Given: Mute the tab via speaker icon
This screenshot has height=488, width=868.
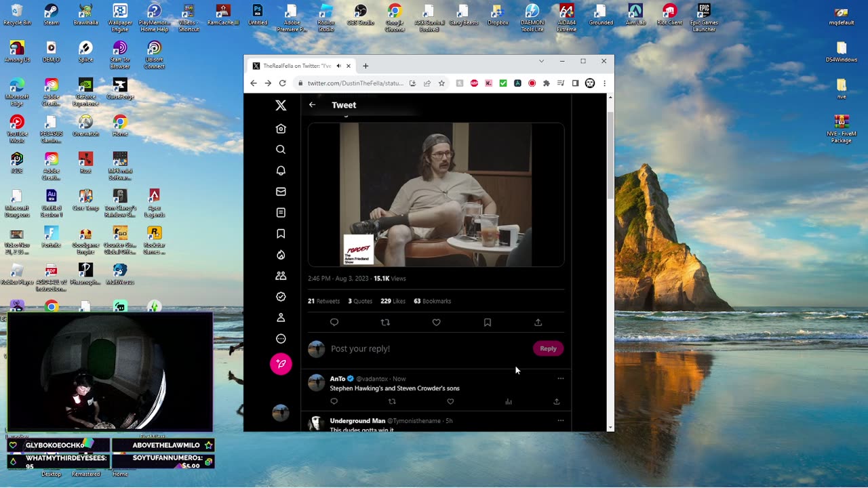Looking at the screenshot, I should 338,66.
